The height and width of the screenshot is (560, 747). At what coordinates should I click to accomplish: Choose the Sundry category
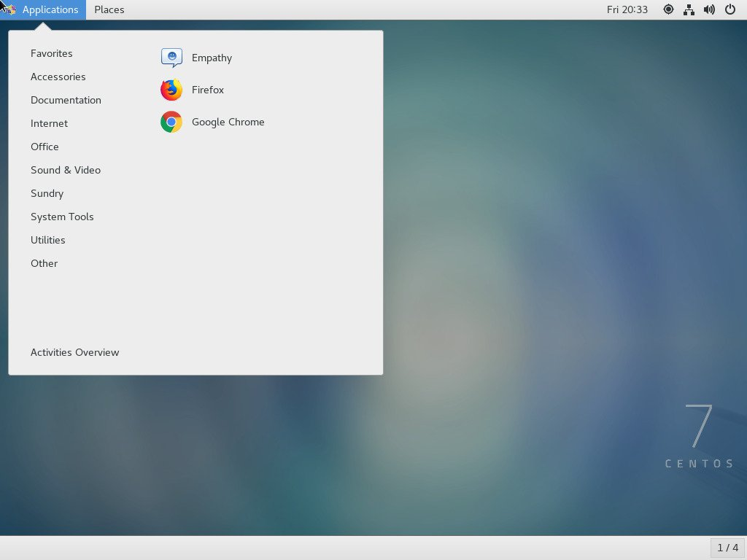coord(47,193)
